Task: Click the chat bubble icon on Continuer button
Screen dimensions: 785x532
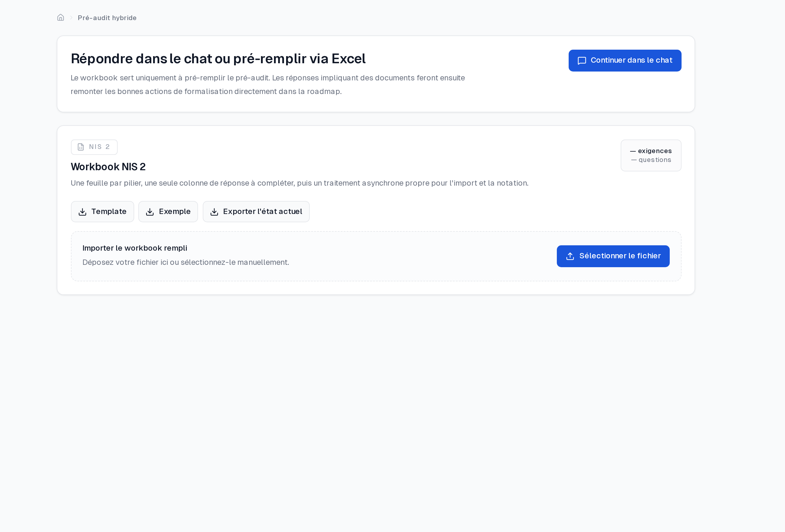Action: point(582,61)
